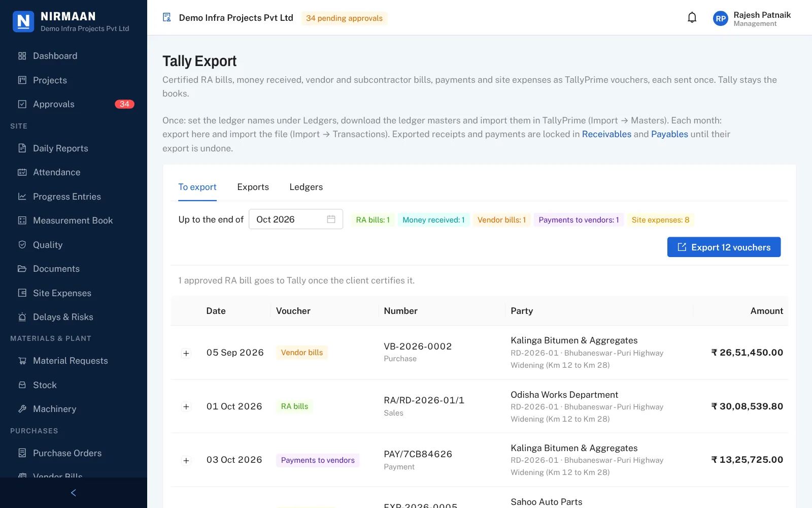Click the Quality shield icon
This screenshot has width=812, height=508.
pos(22,245)
